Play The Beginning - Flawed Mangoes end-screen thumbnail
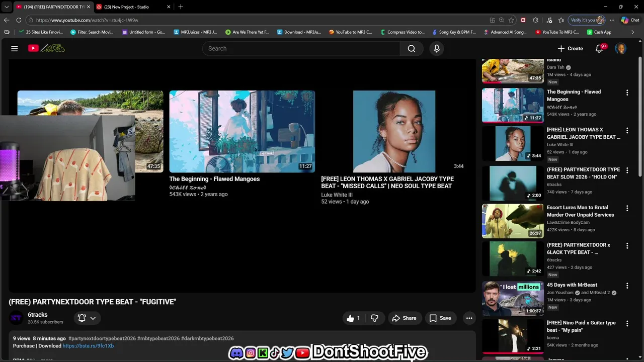 click(x=242, y=131)
